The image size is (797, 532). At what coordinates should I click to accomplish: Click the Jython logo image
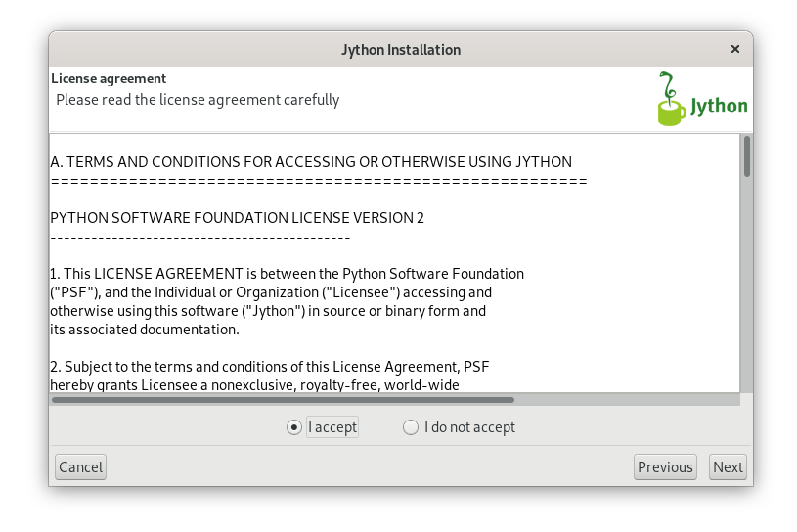tap(702, 99)
